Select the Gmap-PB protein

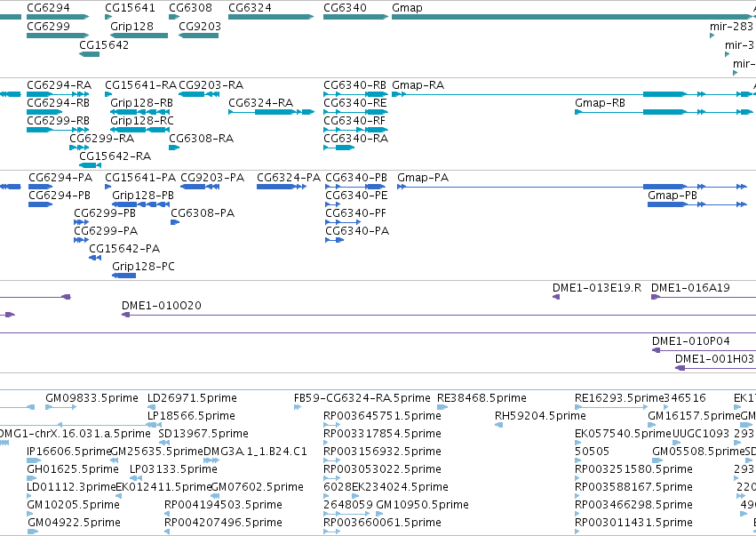[x=697, y=204]
